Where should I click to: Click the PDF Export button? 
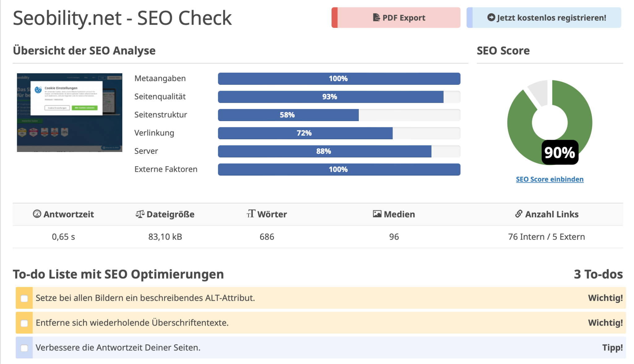[396, 18]
